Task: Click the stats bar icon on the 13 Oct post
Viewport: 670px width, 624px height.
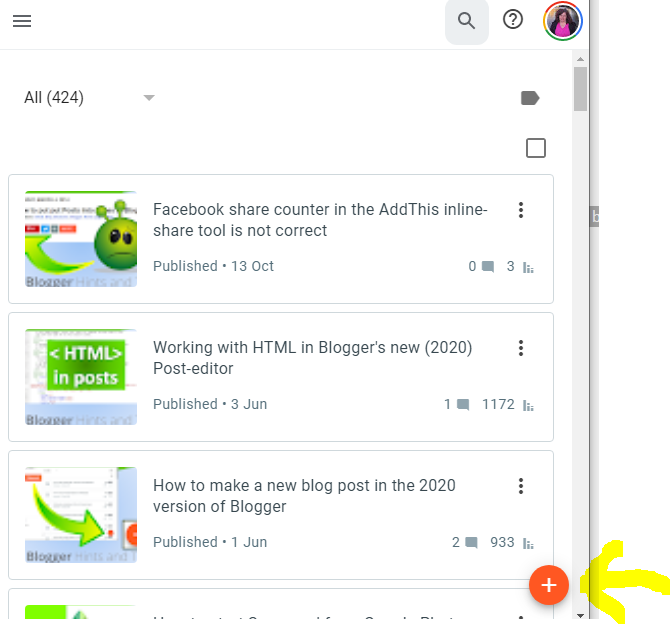Action: [x=529, y=268]
